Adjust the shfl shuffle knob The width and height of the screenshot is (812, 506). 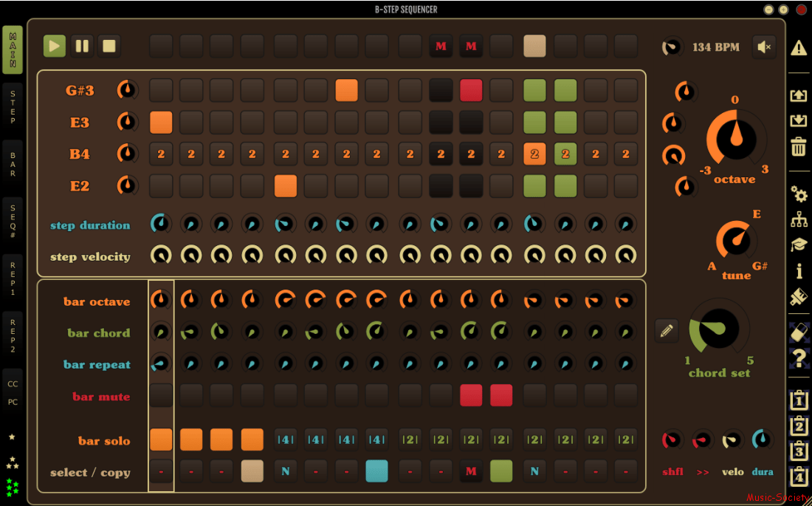[672, 440]
